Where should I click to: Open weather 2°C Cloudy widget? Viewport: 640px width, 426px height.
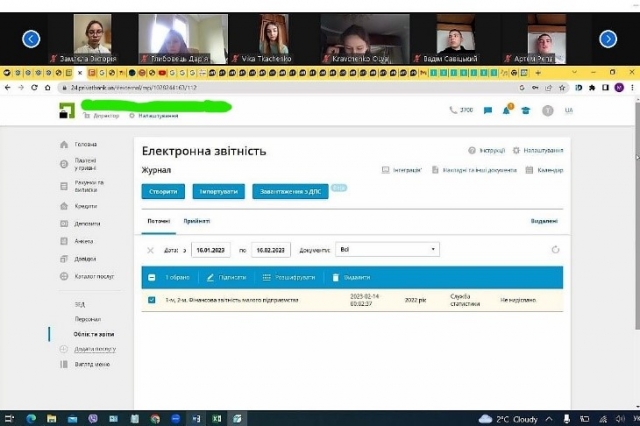click(508, 419)
